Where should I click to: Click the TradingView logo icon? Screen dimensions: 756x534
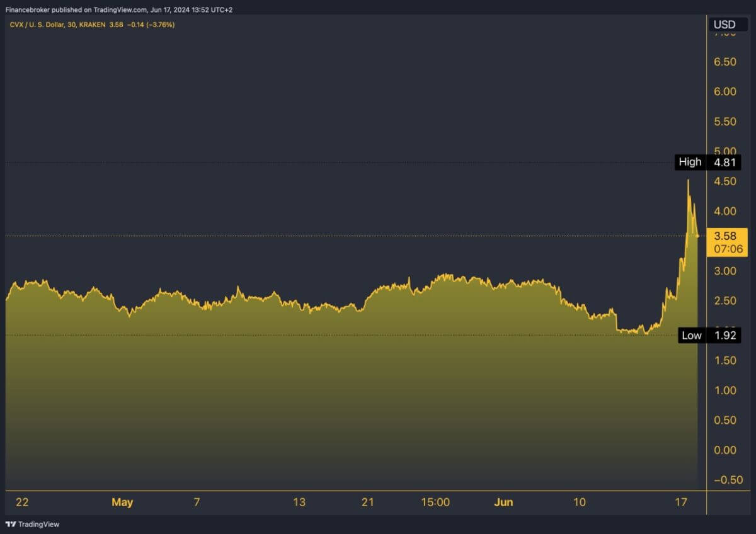coord(11,524)
